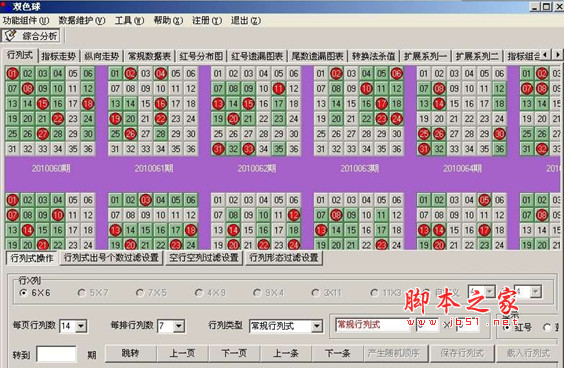The width and height of the screenshot is (565, 368).
Task: Open the 数据维护 menu
Action: coord(82,21)
